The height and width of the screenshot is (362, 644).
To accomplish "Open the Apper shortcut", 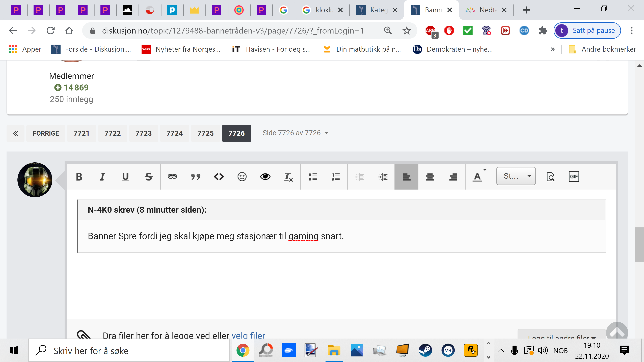I will click(25, 49).
